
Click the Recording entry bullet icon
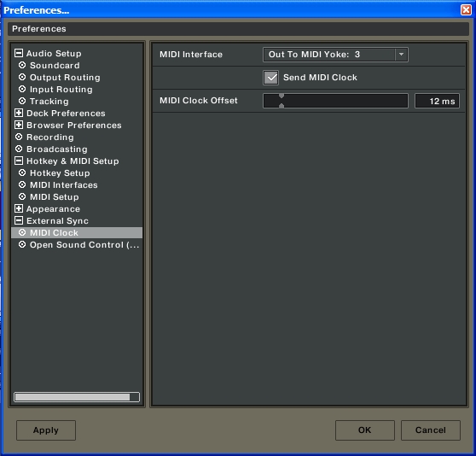tap(19, 137)
